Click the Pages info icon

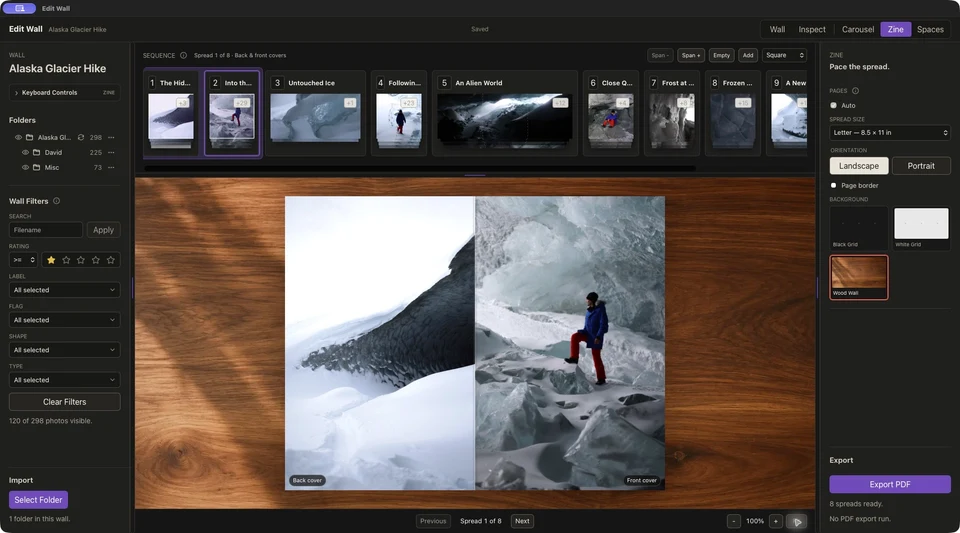click(855, 91)
